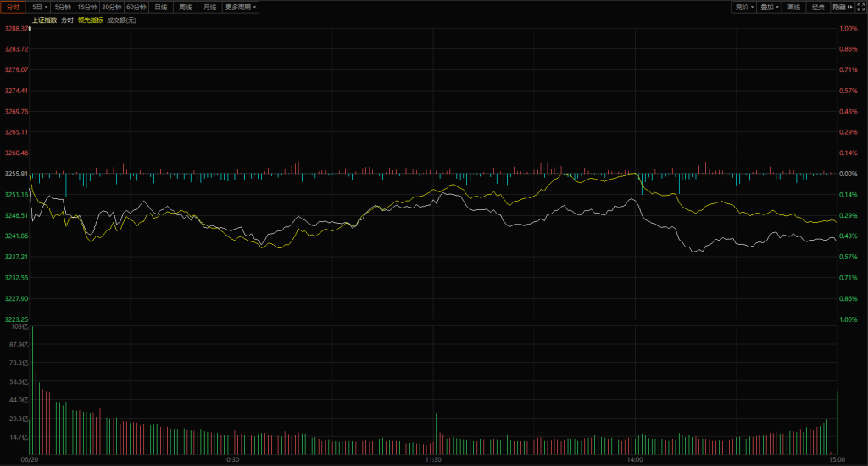Show the 日线 daily chart

click(161, 7)
